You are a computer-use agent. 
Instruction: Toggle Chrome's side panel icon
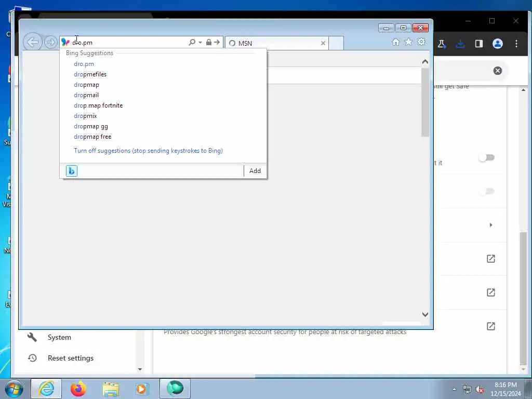[x=478, y=44]
